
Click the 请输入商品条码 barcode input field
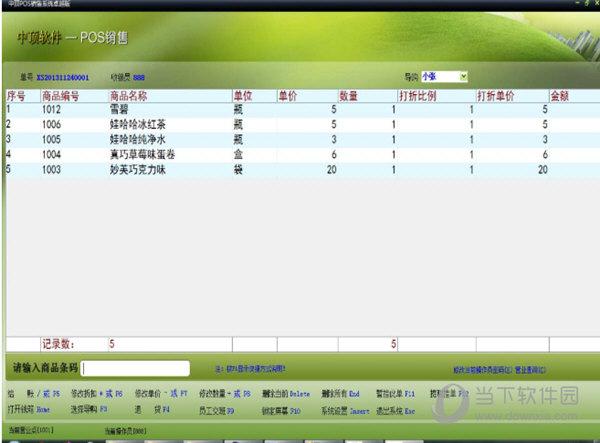click(135, 368)
